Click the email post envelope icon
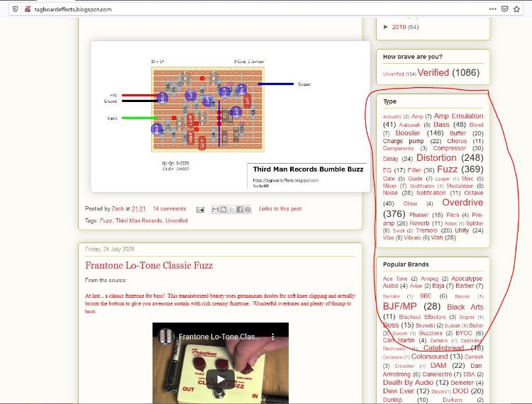The height and width of the screenshot is (404, 532). [x=201, y=209]
